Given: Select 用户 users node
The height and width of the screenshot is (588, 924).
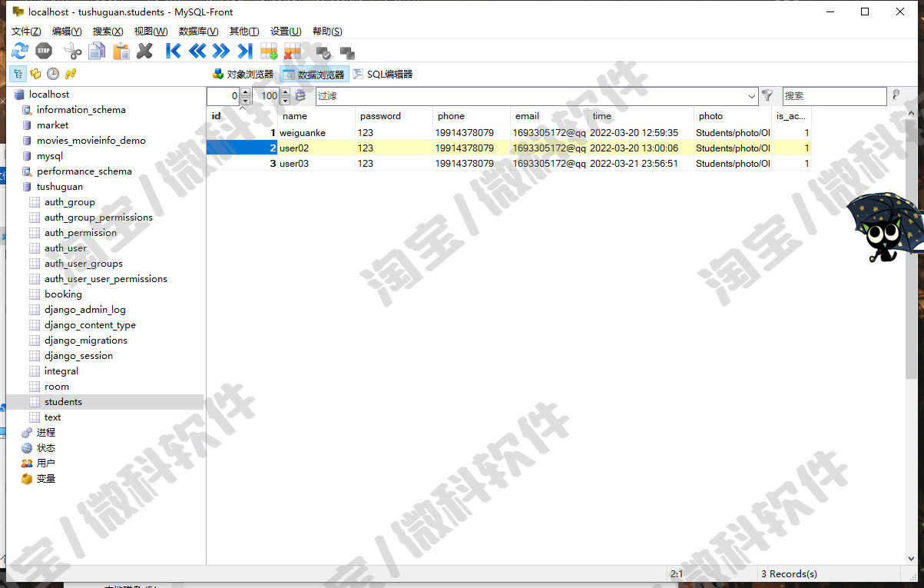Looking at the screenshot, I should (x=46, y=463).
